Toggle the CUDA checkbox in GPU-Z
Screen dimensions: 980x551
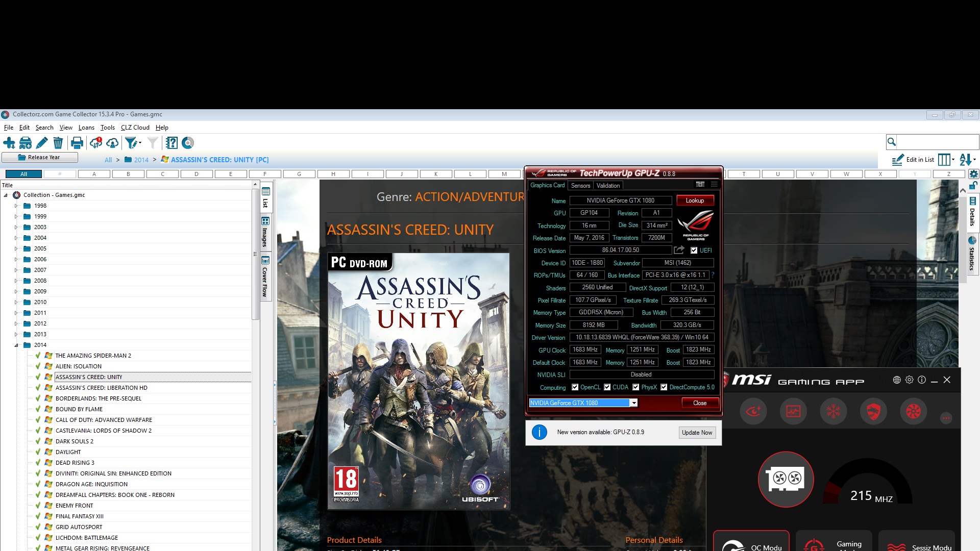pos(607,387)
